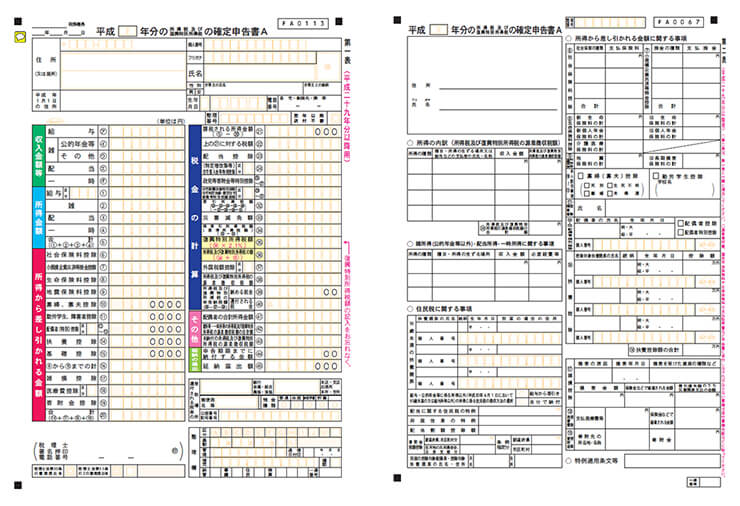Check the 死別 checkbox under 寡婦控除
Viewport: 740px width, 506px height.
(586, 186)
